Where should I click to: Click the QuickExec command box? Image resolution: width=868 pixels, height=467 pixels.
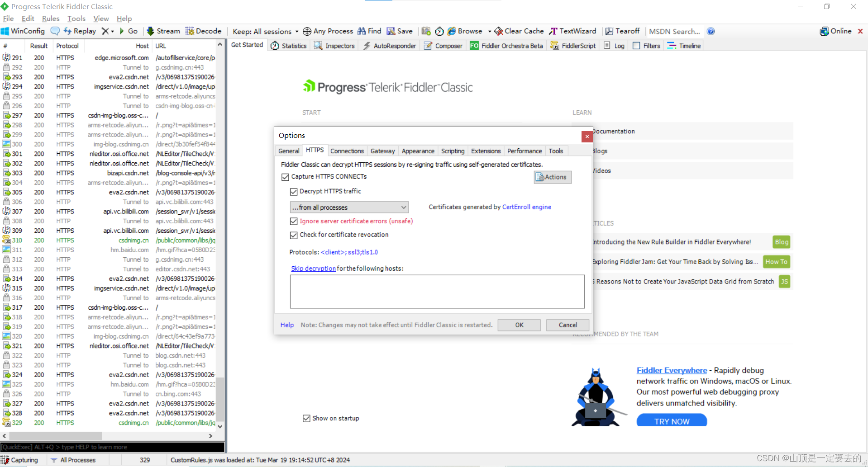(112, 447)
